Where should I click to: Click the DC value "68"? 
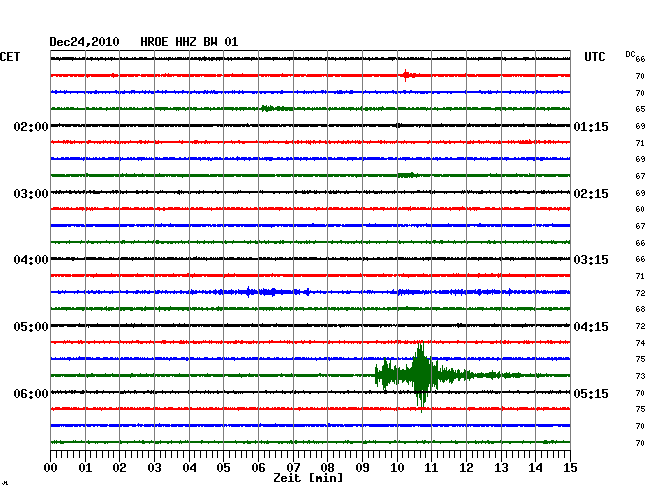pos(640,309)
